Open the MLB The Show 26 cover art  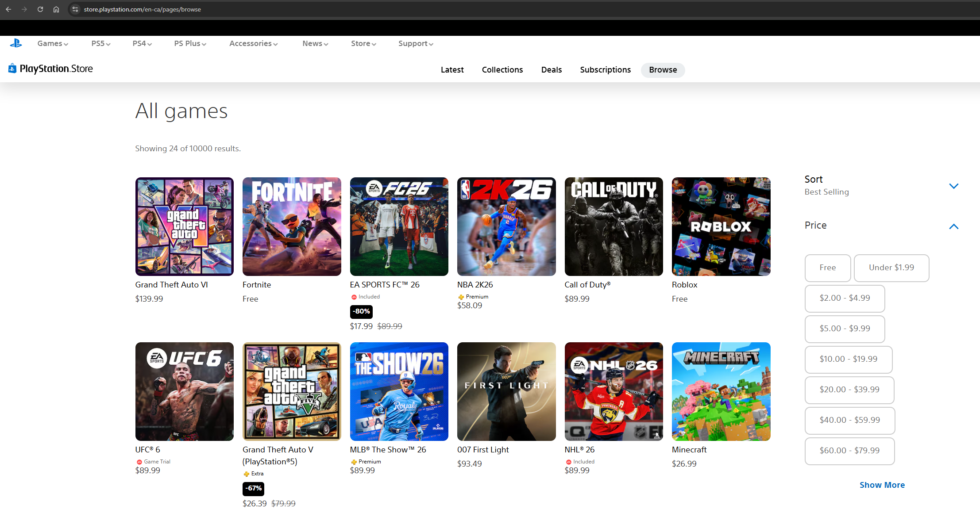click(399, 391)
